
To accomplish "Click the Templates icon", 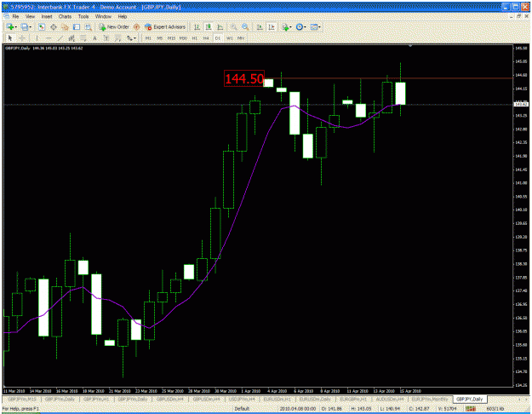I will [x=313, y=27].
